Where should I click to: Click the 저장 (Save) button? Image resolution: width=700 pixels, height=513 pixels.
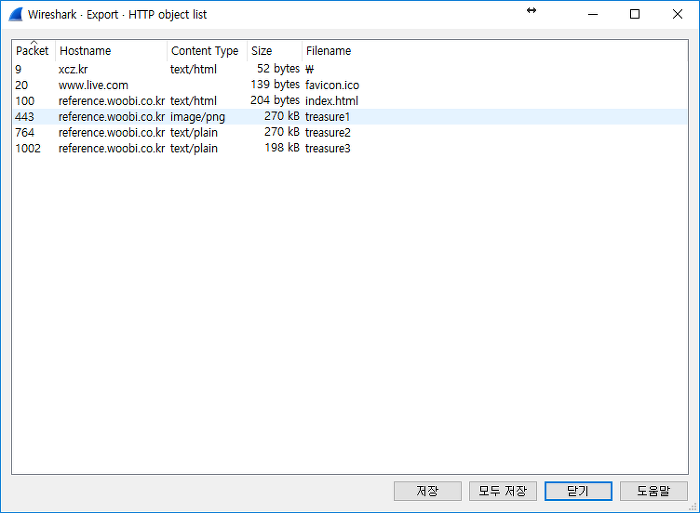(428, 491)
